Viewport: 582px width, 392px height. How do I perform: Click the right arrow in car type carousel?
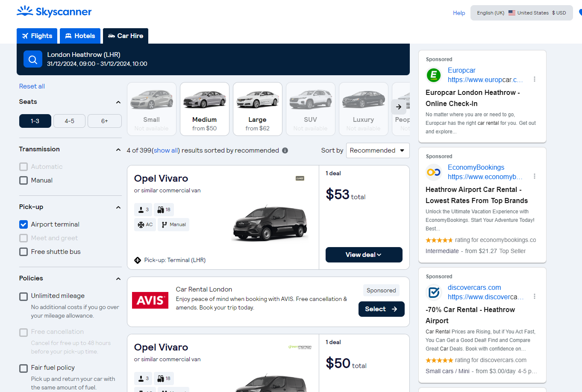(x=398, y=107)
